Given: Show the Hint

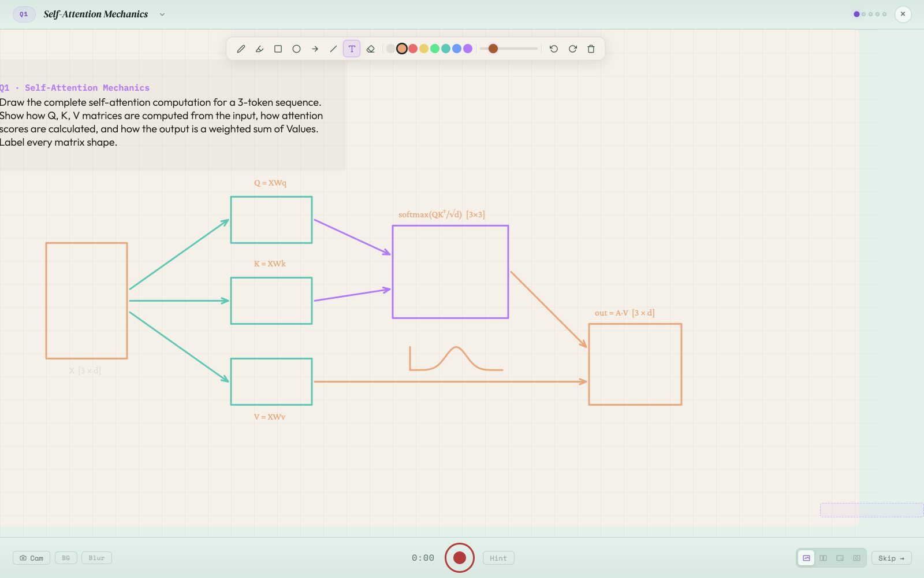Looking at the screenshot, I should [x=498, y=558].
